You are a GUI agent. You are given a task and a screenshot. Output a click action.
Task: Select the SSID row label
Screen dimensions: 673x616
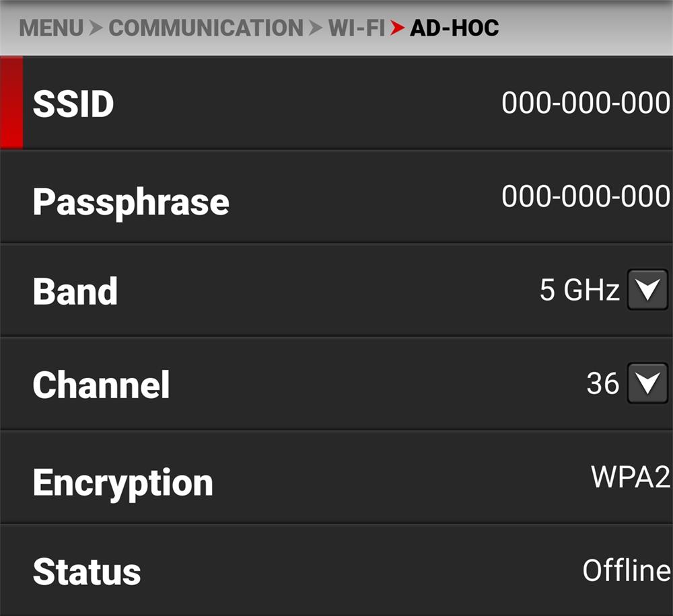(73, 104)
